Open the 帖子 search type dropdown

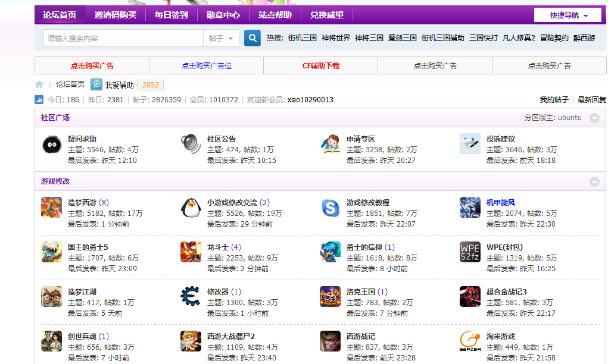(x=221, y=38)
